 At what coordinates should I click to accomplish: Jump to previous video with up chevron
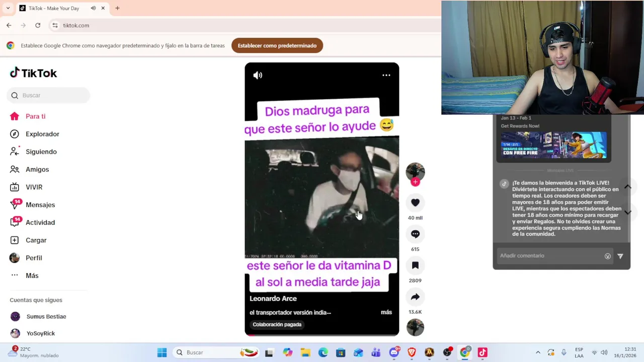[628, 187]
